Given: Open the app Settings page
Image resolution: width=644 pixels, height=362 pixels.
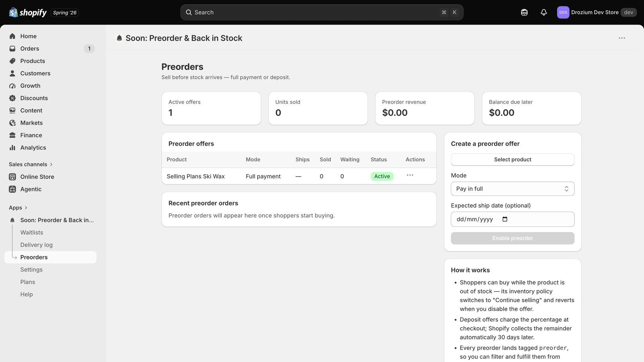Looking at the screenshot, I should pyautogui.click(x=31, y=270).
